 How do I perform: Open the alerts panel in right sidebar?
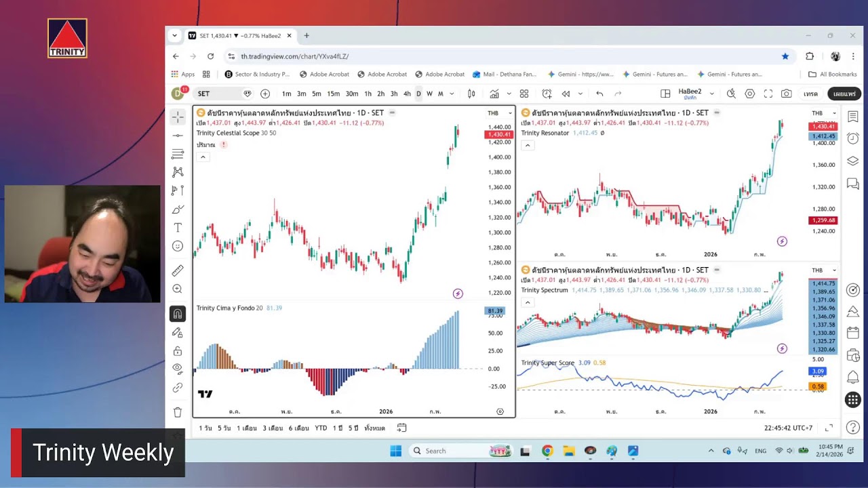tap(853, 139)
